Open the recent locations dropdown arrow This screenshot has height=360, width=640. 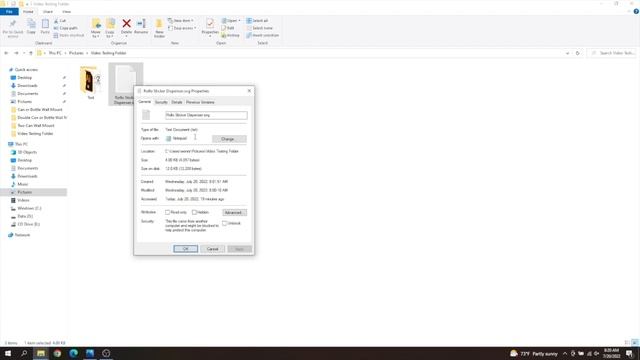coord(24,53)
